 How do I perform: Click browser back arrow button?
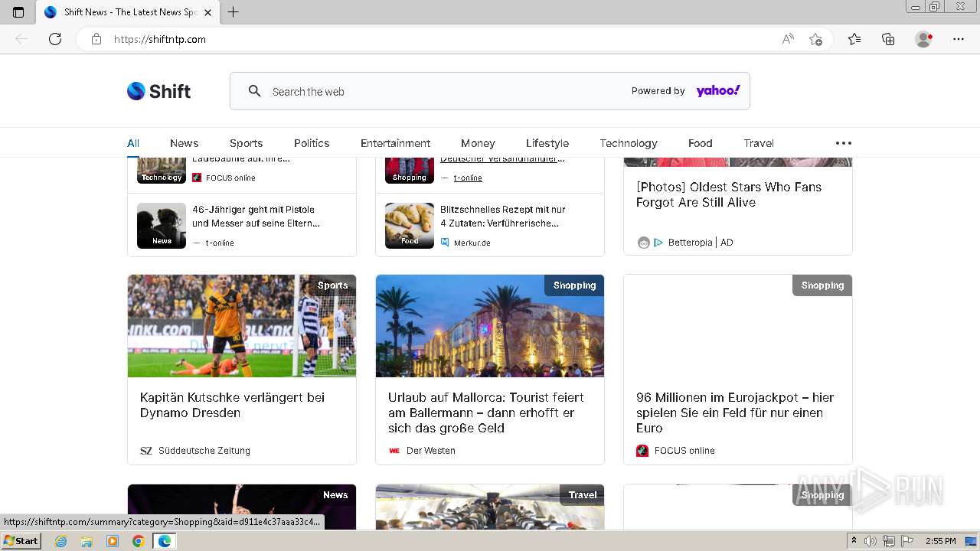[x=21, y=39]
